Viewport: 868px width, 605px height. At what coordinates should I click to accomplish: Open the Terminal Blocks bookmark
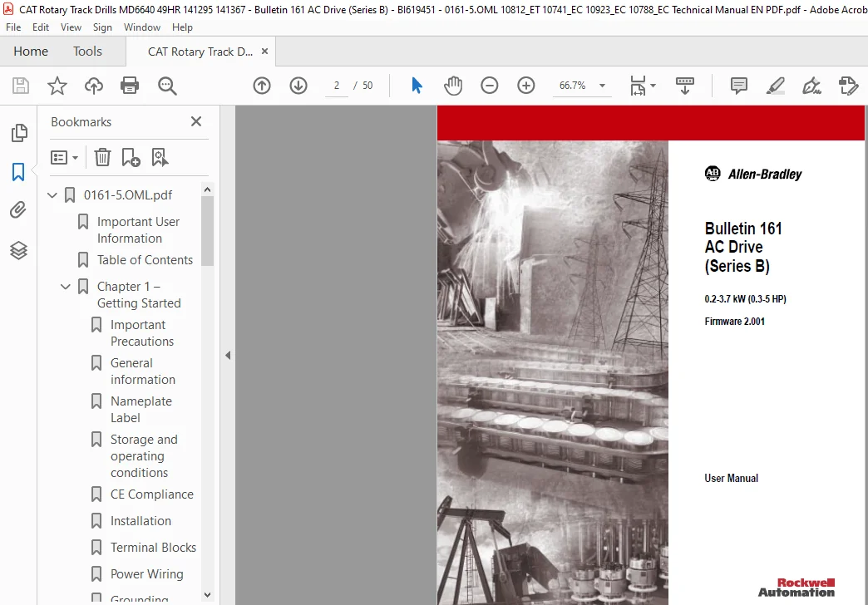153,548
